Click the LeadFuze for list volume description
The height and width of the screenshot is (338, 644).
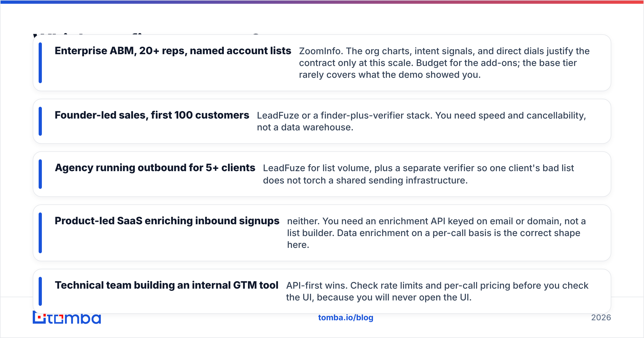click(419, 174)
